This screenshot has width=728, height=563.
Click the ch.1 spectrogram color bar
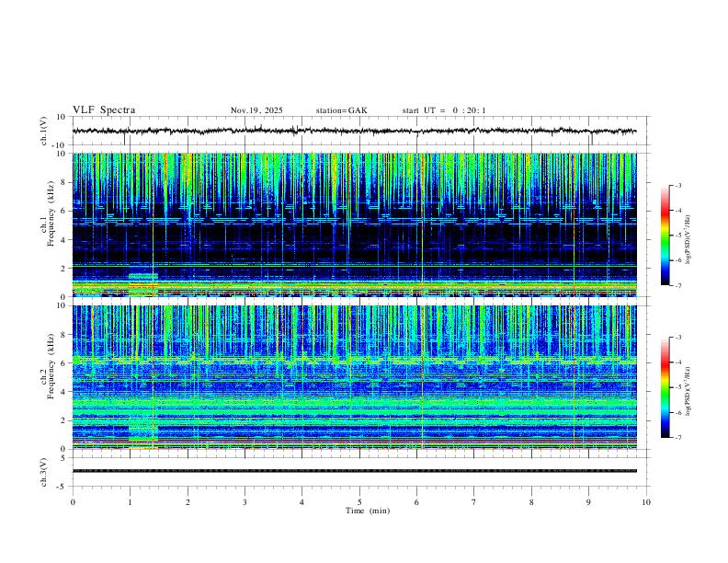[x=665, y=236]
